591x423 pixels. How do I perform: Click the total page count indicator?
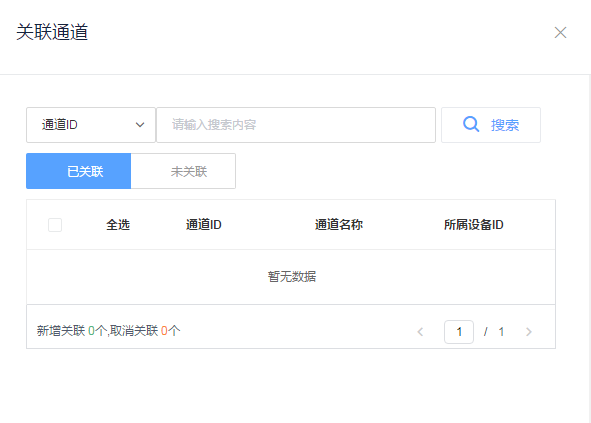click(x=501, y=332)
